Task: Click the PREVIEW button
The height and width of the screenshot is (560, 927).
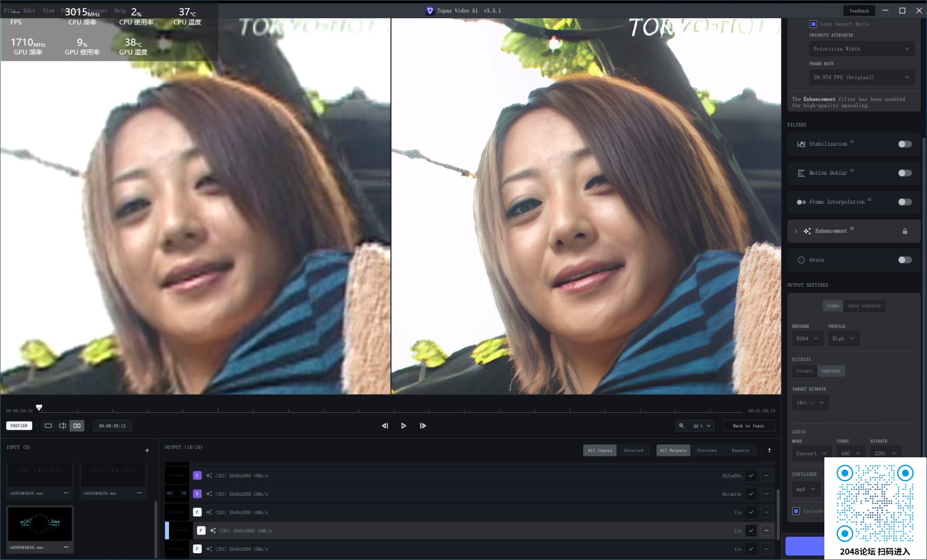Action: tap(19, 426)
